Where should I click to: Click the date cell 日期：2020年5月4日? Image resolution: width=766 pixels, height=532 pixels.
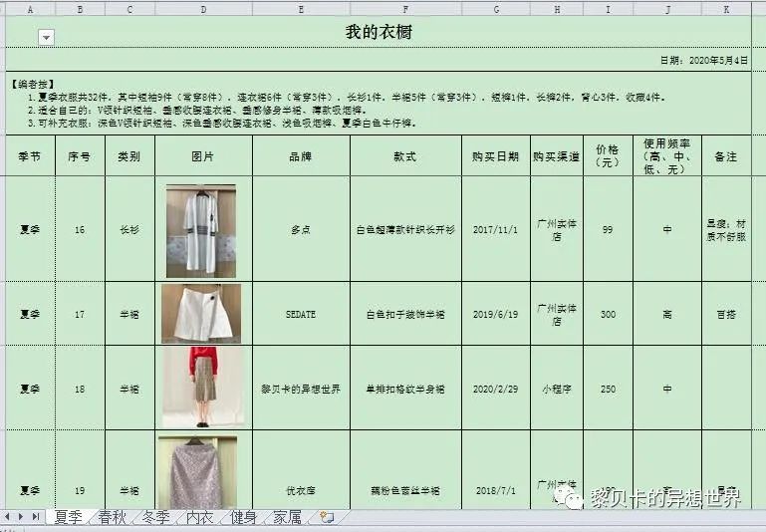tap(704, 60)
